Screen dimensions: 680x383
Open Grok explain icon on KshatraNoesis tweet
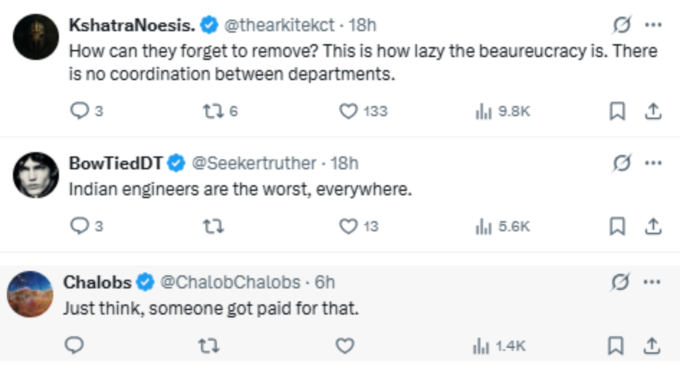pyautogui.click(x=621, y=25)
